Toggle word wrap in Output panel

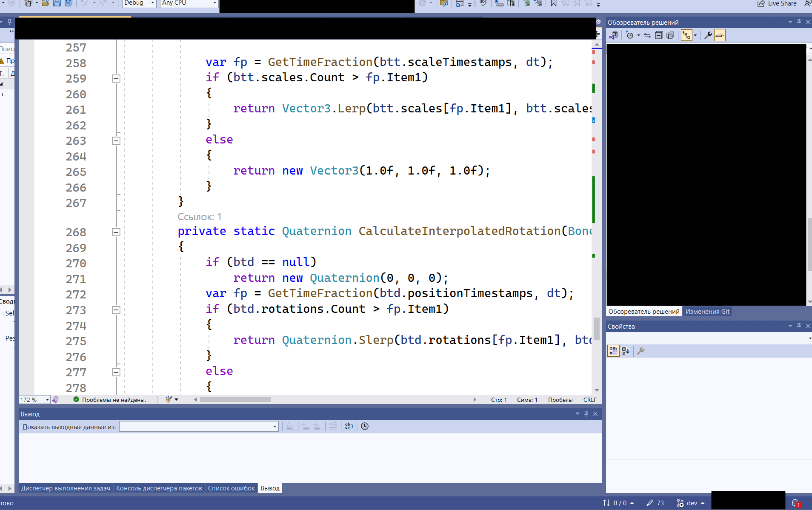349,426
